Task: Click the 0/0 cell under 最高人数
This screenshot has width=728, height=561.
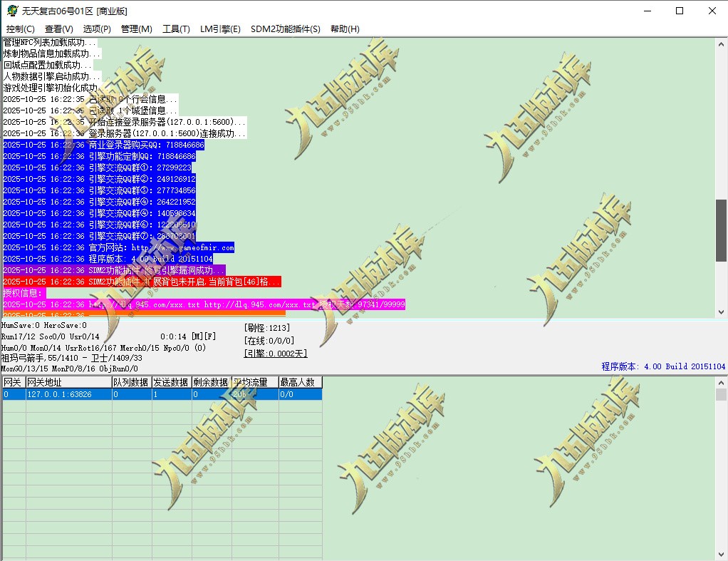Action: 301,394
